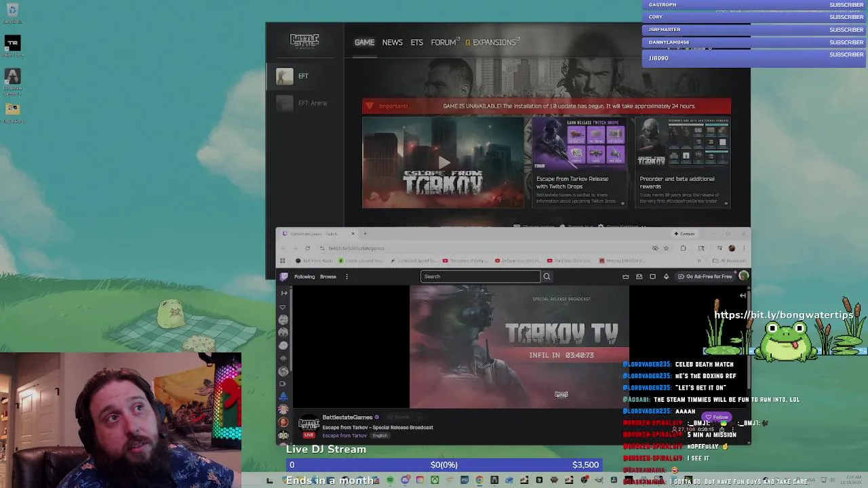Go back in browser history
The height and width of the screenshot is (488, 868).
click(283, 248)
